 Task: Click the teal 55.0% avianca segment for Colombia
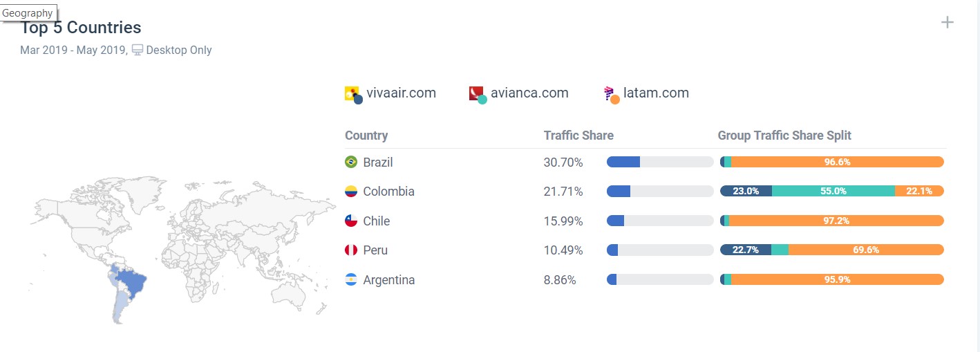coord(833,191)
